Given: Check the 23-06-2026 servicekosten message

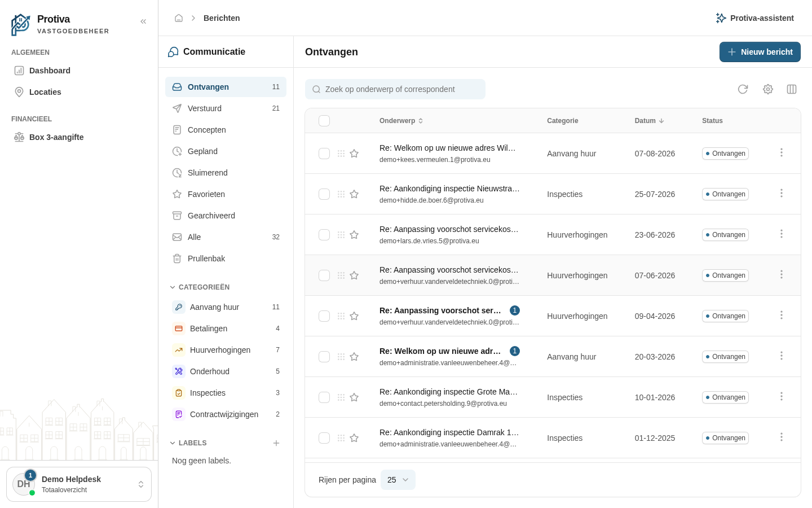Looking at the screenshot, I should click(x=324, y=235).
